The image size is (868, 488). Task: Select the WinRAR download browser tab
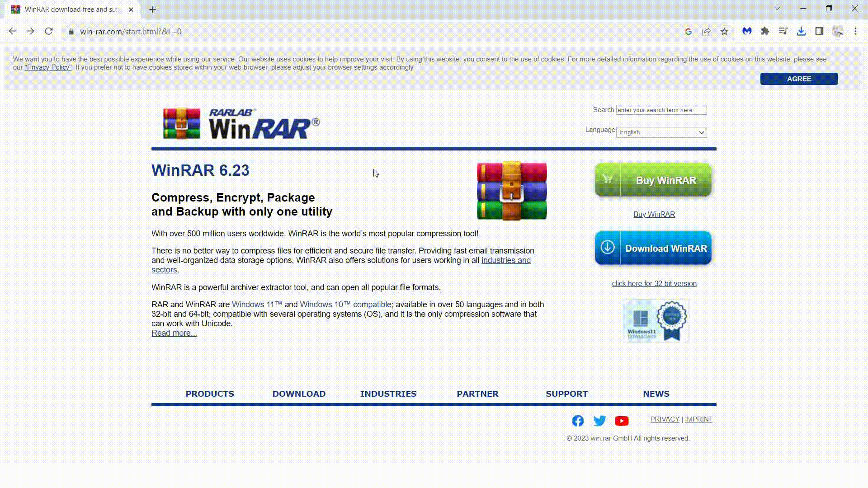[72, 9]
